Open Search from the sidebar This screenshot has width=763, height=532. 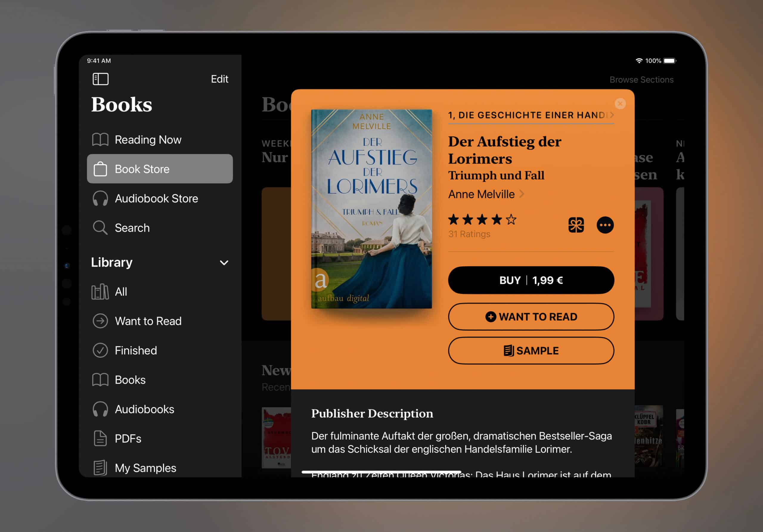tap(160, 228)
